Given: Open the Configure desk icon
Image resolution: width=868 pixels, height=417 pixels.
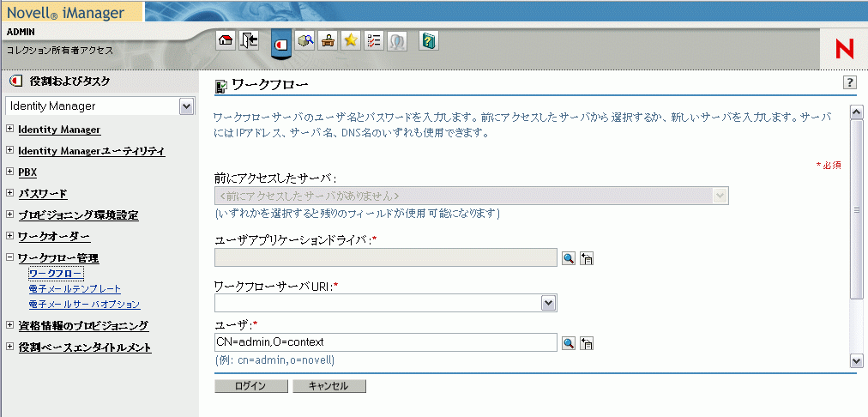Looking at the screenshot, I should (x=328, y=40).
